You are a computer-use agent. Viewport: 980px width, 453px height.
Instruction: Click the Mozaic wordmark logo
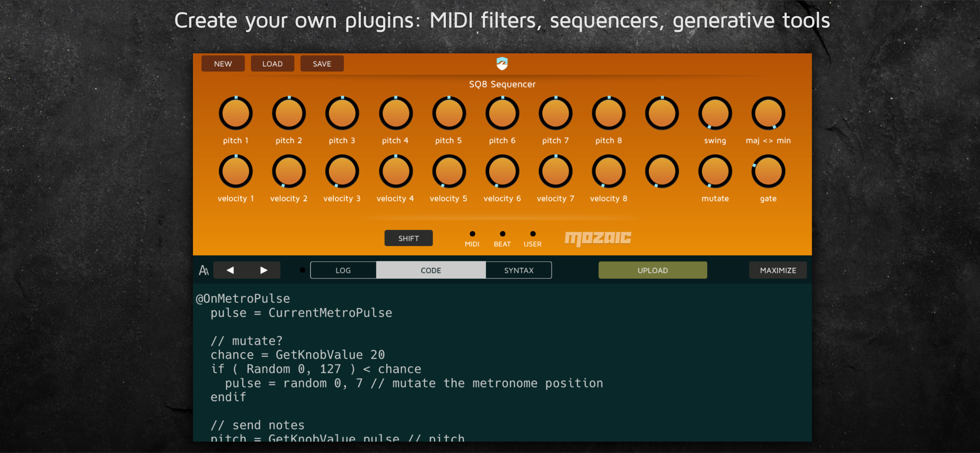[x=598, y=238]
